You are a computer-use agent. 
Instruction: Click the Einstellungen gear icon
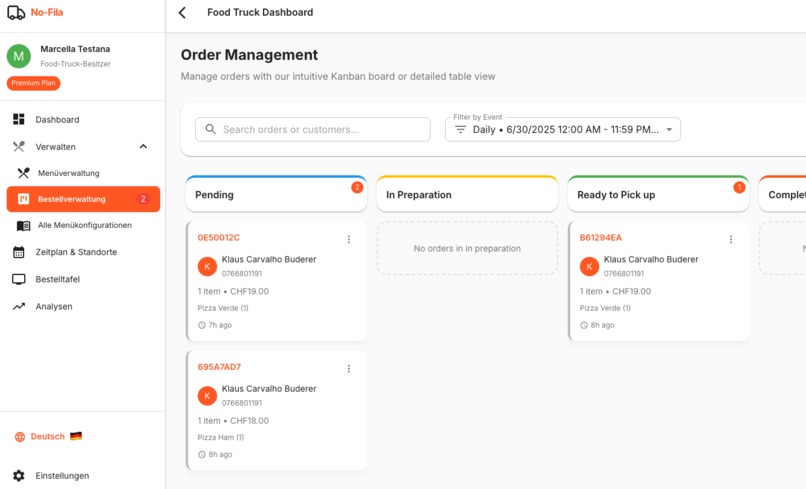point(19,476)
